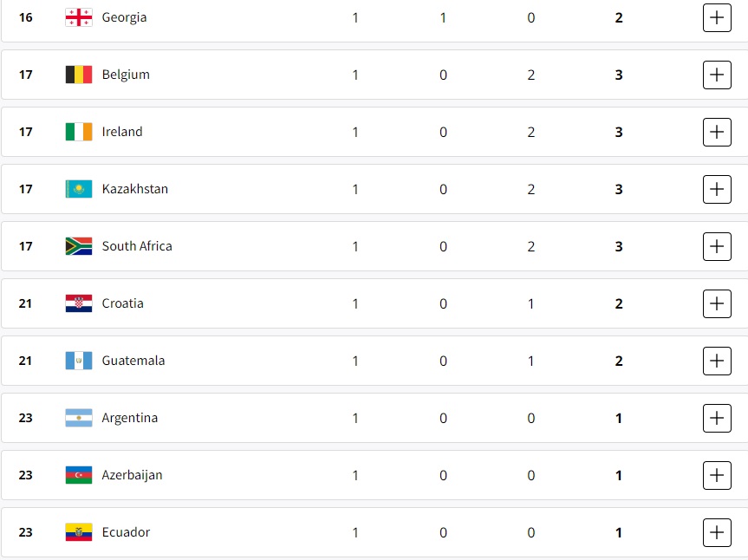This screenshot has height=560, width=748.
Task: Select the South Africa flag
Action: click(79, 246)
